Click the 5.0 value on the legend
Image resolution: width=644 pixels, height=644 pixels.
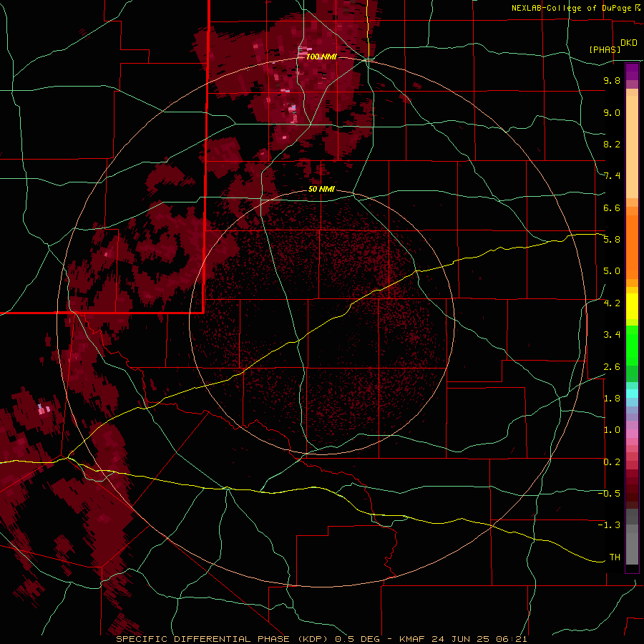(612, 271)
